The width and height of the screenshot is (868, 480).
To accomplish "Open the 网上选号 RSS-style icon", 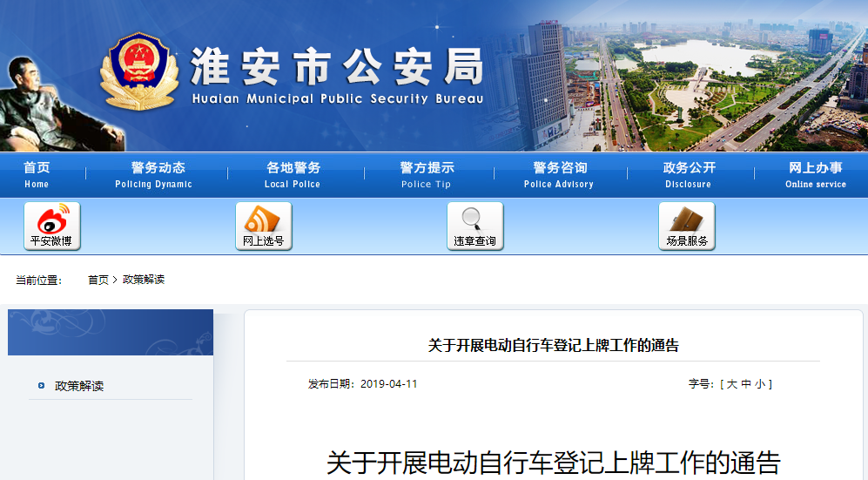I will 263,225.
